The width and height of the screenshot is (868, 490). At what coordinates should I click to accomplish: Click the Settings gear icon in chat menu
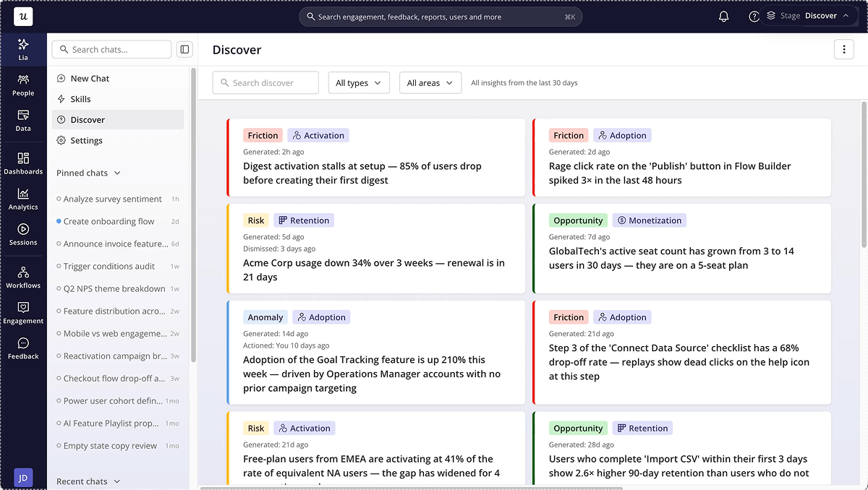[61, 140]
